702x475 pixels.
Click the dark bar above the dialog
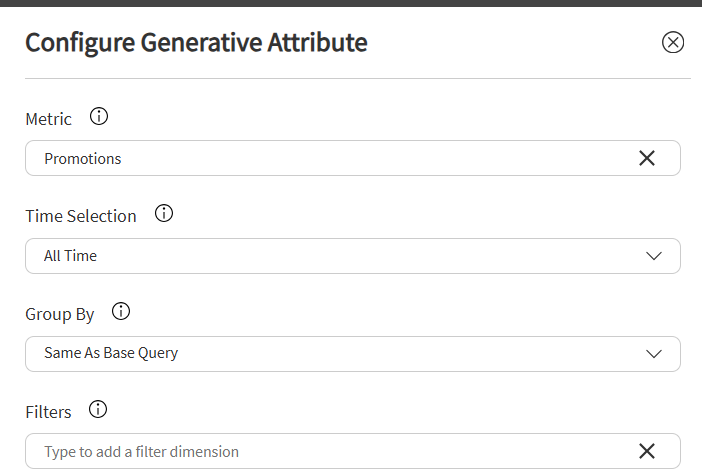351,3
